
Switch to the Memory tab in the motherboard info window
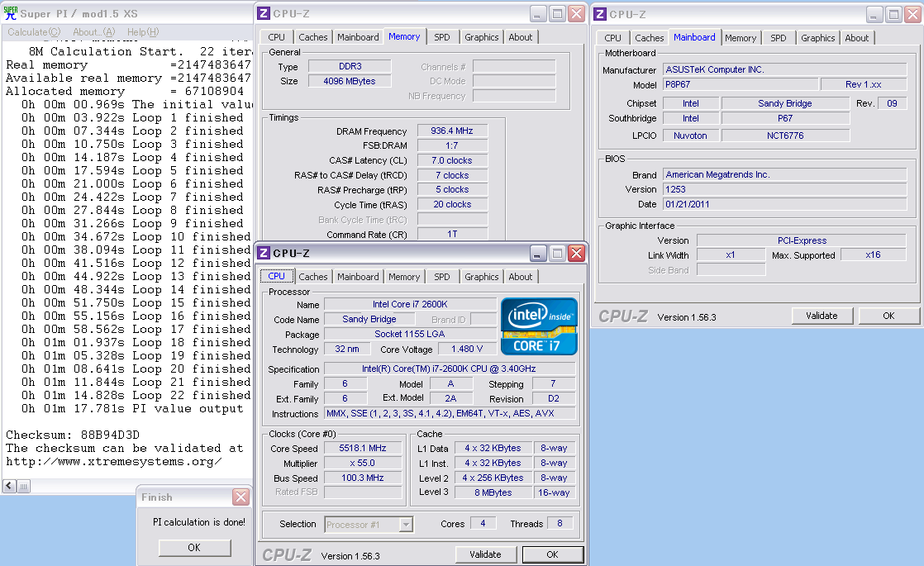[741, 38]
